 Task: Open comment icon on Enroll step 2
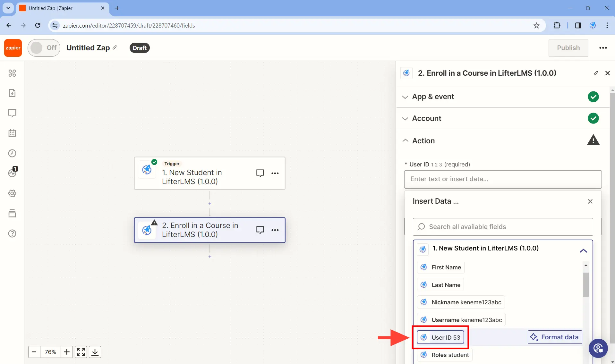(x=260, y=230)
